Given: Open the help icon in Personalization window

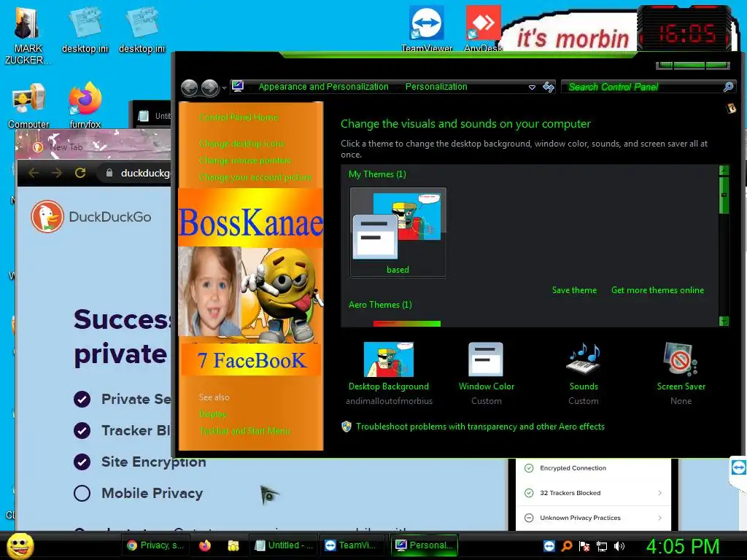Looking at the screenshot, I should 731,109.
